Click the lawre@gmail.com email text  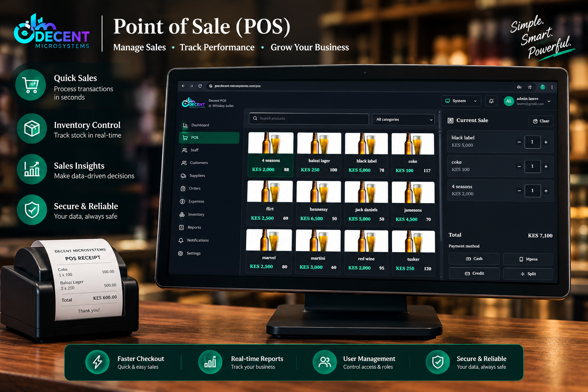click(530, 104)
